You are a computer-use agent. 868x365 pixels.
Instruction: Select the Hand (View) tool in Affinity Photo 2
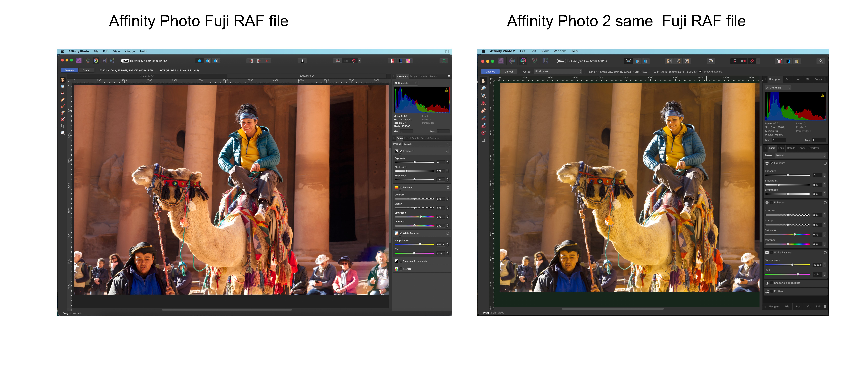coord(483,81)
